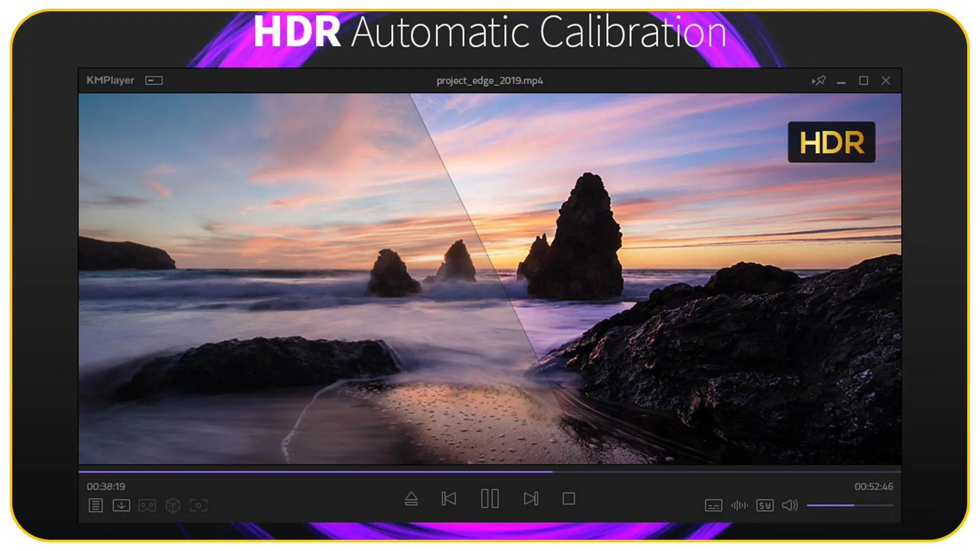Adjust the volume slider
This screenshot has width=980, height=551.
click(x=850, y=506)
